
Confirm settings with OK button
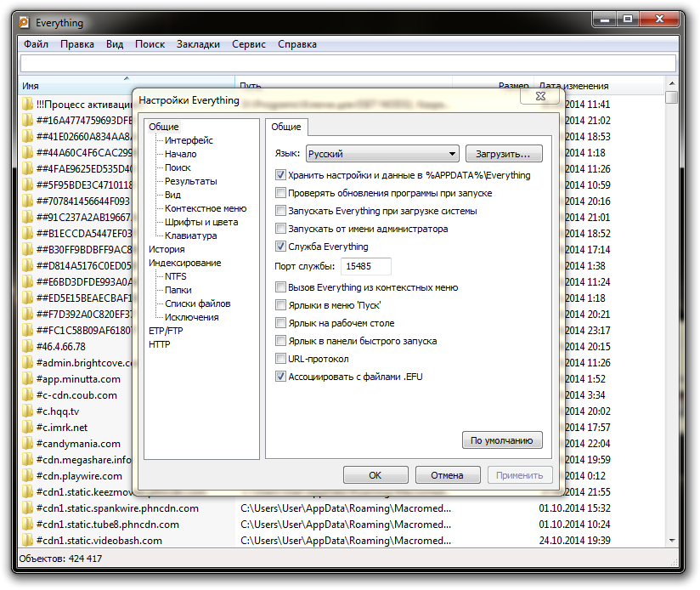pos(375,475)
